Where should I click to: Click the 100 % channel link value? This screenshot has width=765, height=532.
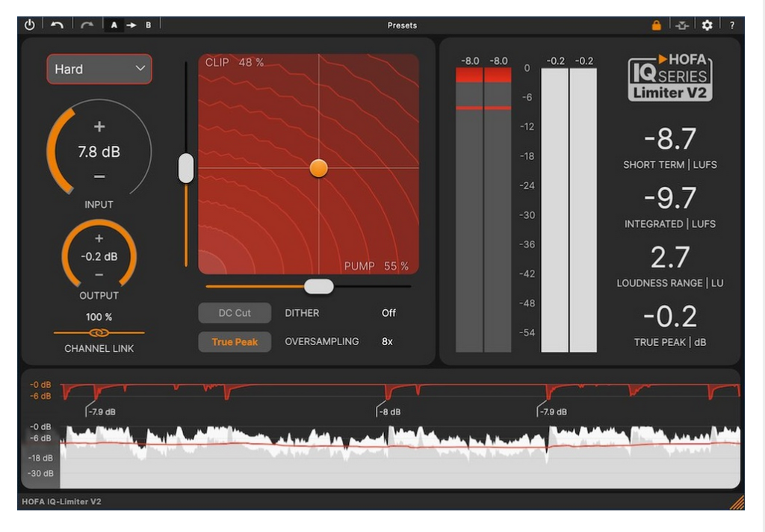click(99, 317)
